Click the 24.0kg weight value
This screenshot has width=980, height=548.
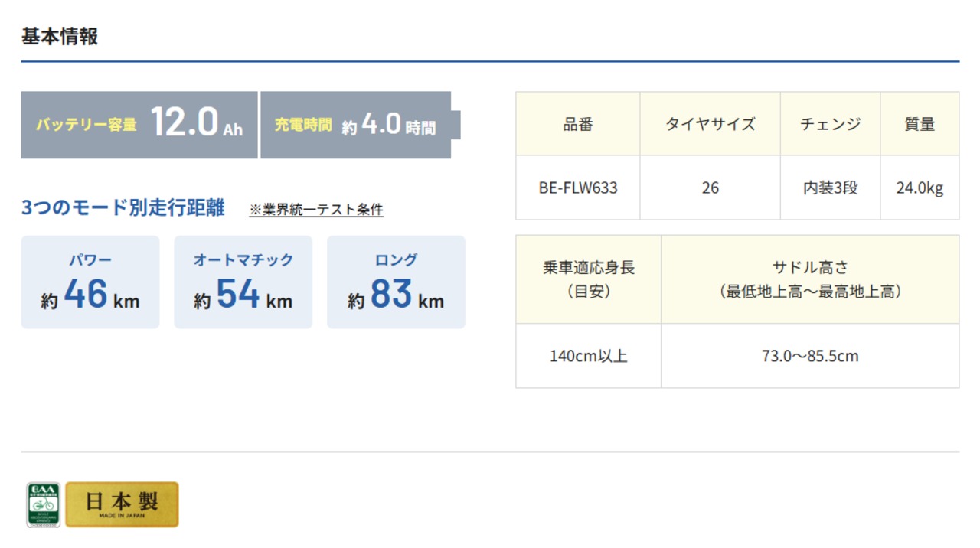click(920, 188)
